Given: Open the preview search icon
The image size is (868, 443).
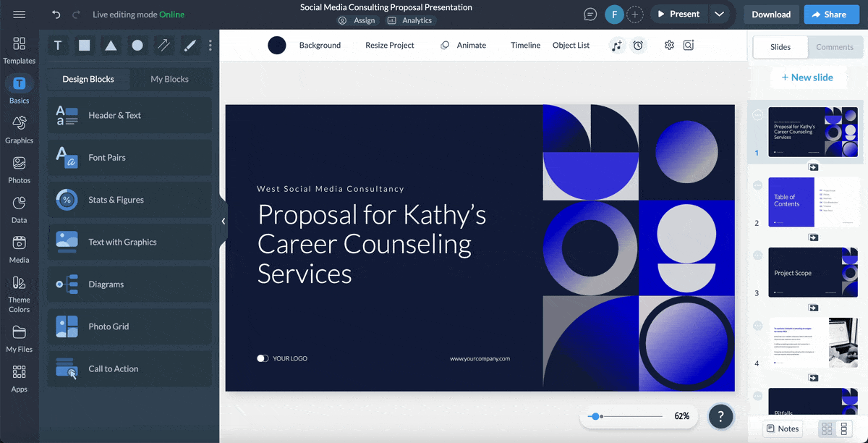Looking at the screenshot, I should [688, 45].
